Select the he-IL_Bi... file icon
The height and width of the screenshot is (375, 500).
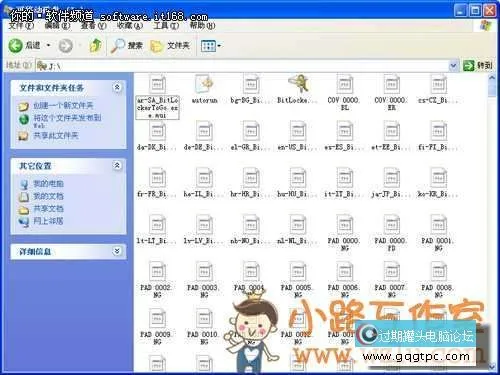tap(204, 178)
